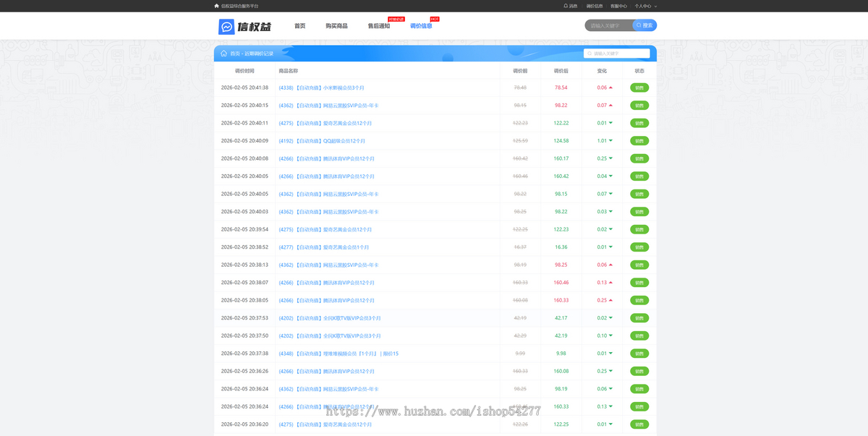Click the 销售 button on the 20:41:38 row

(639, 87)
